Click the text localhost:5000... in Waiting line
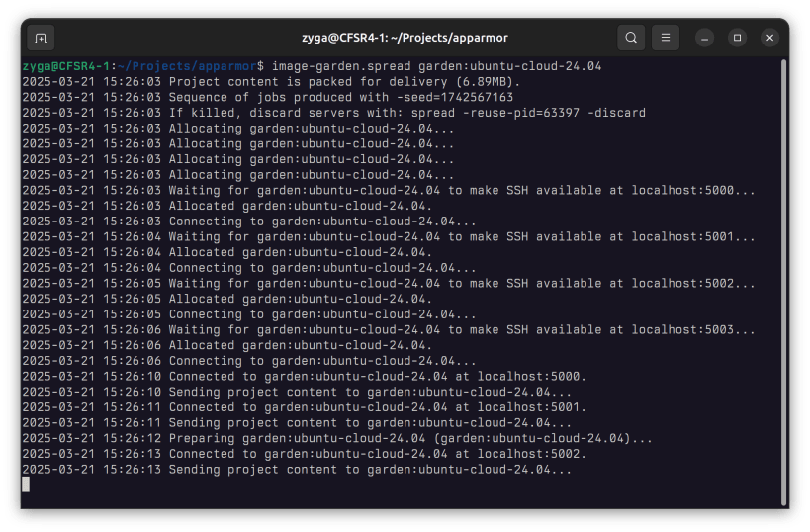This screenshot has height=532, width=810. 693,190
